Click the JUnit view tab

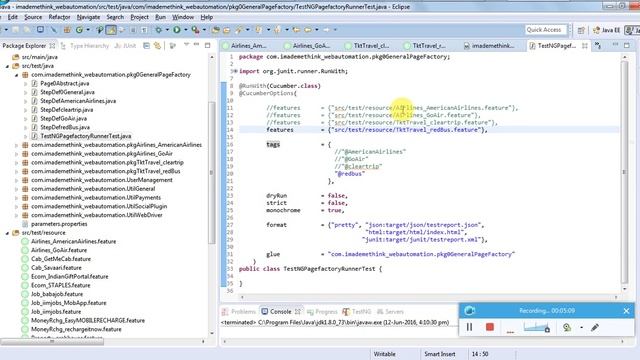pos(125,46)
